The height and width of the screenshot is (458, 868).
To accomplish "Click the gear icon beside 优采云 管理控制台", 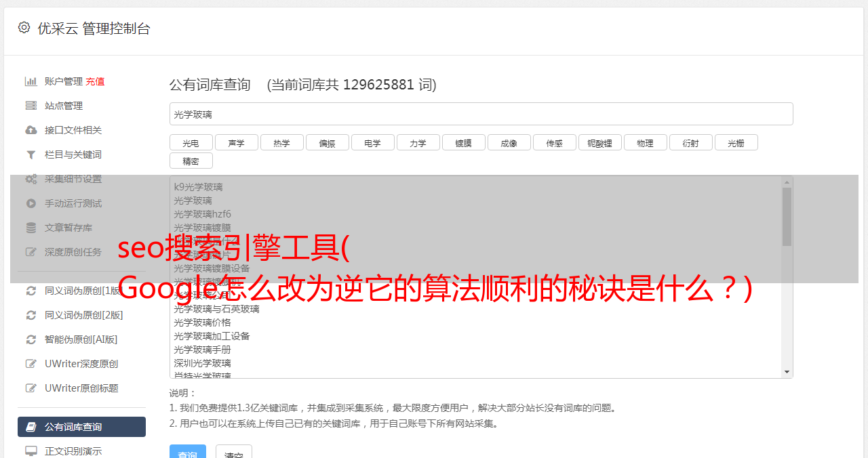I will click(24, 27).
